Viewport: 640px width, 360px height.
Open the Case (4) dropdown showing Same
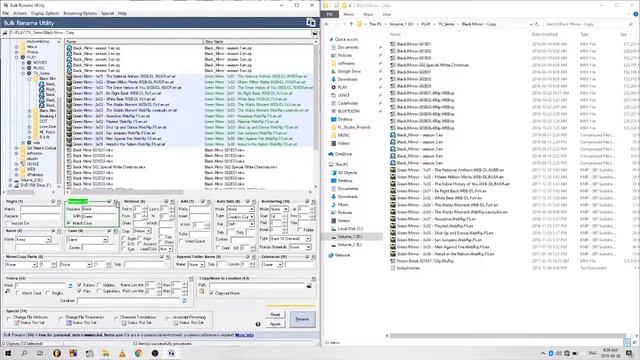87,240
